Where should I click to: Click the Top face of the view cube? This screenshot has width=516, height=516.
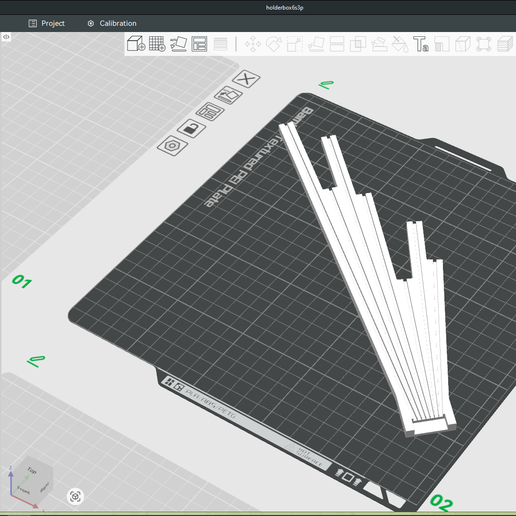32,470
